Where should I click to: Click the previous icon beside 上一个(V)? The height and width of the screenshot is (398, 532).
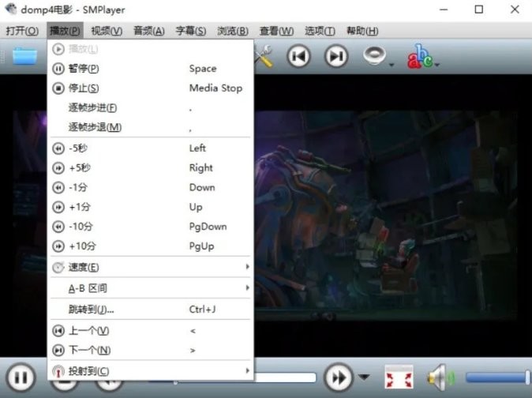click(58, 331)
